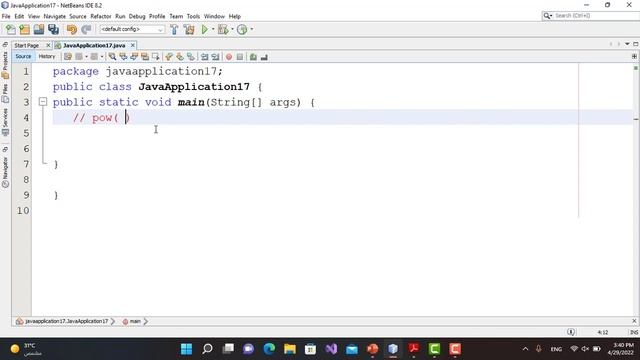Open the documents list dropdown arrow
Viewport: 640px width, 360px height.
627,44
